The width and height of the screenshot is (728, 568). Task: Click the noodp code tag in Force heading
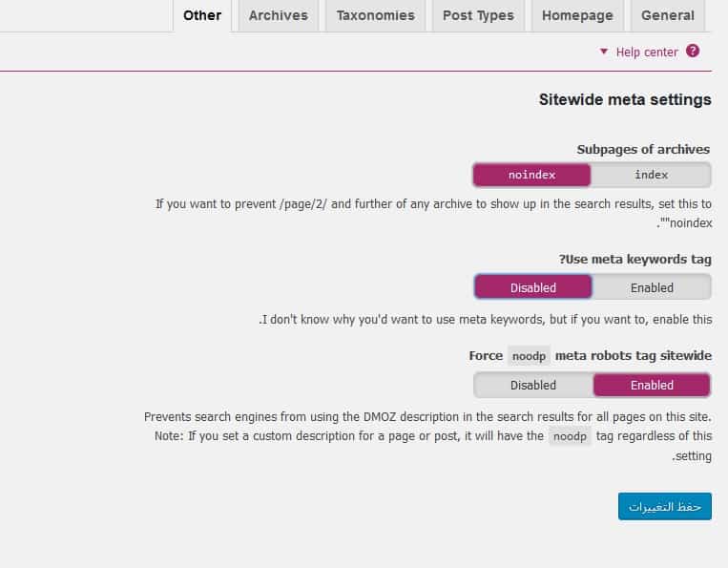pyautogui.click(x=530, y=356)
